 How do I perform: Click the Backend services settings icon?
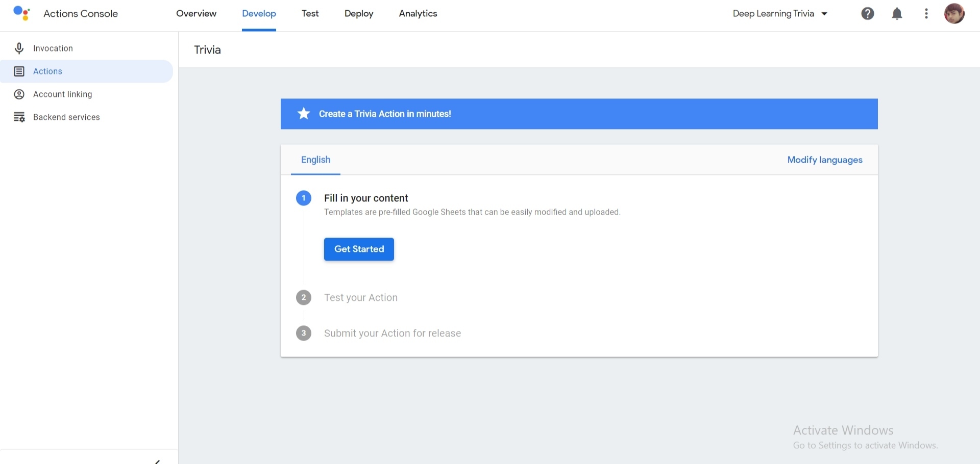pos(19,117)
